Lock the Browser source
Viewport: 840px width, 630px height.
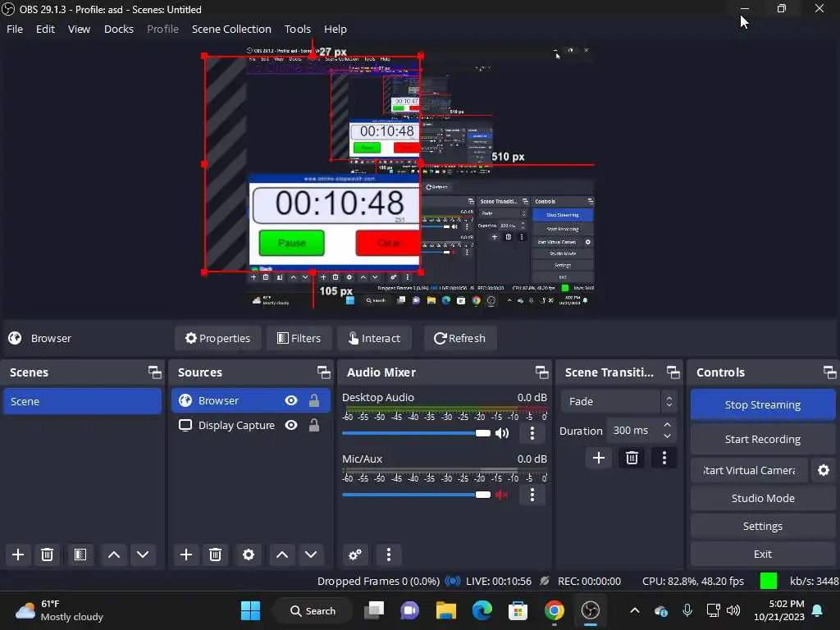pos(314,400)
